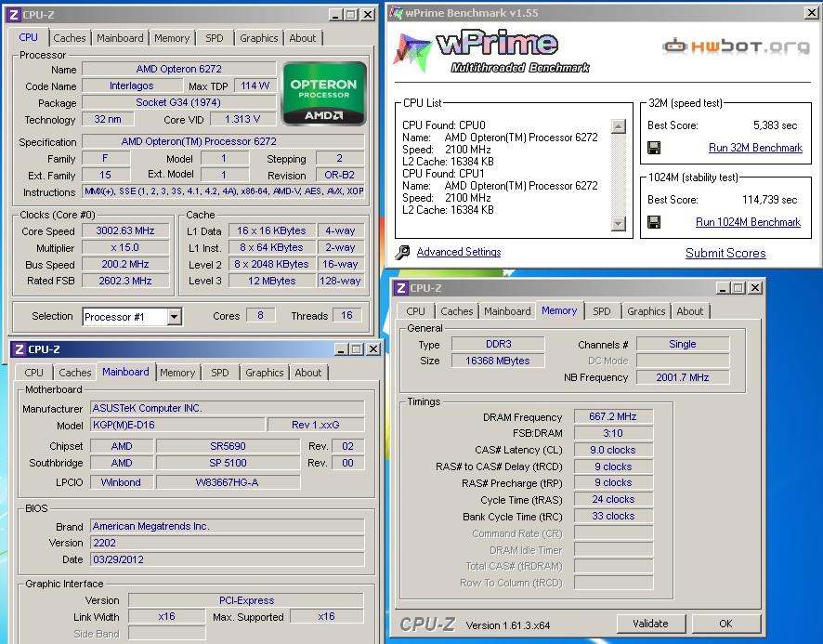Click the Validate button in CPU-Z
This screenshot has width=823, height=644.
(651, 624)
